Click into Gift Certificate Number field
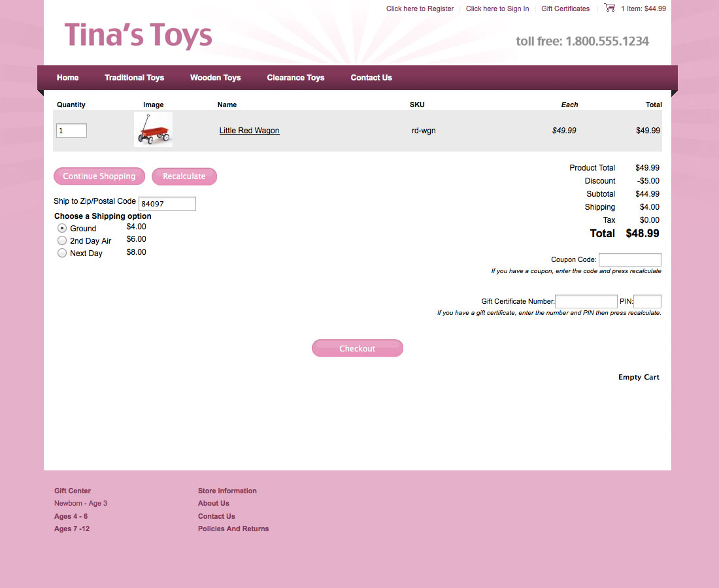Viewport: 719px width, 588px height. [586, 302]
